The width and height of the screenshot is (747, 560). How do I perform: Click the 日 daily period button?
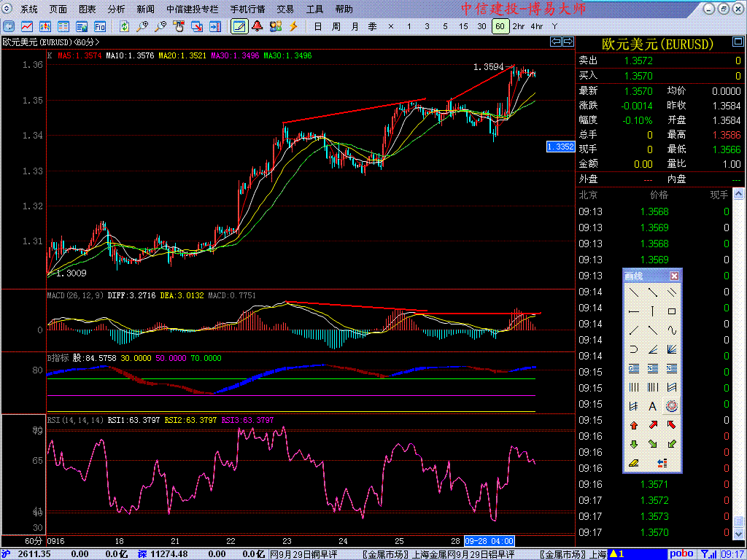317,26
